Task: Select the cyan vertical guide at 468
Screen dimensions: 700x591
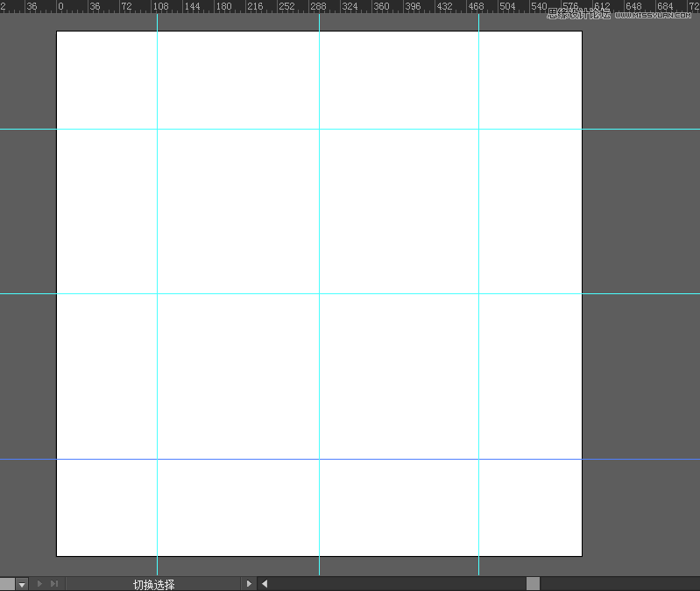Action: pyautogui.click(x=478, y=219)
